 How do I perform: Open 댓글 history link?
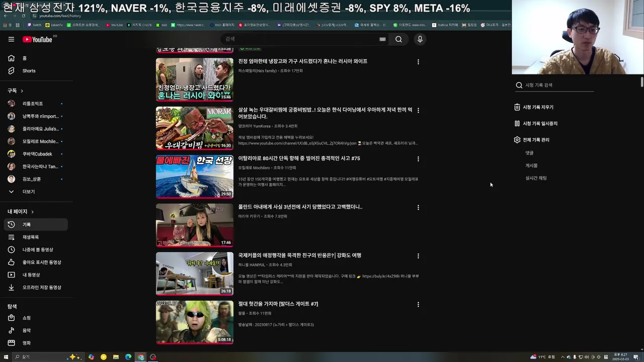pos(529,153)
